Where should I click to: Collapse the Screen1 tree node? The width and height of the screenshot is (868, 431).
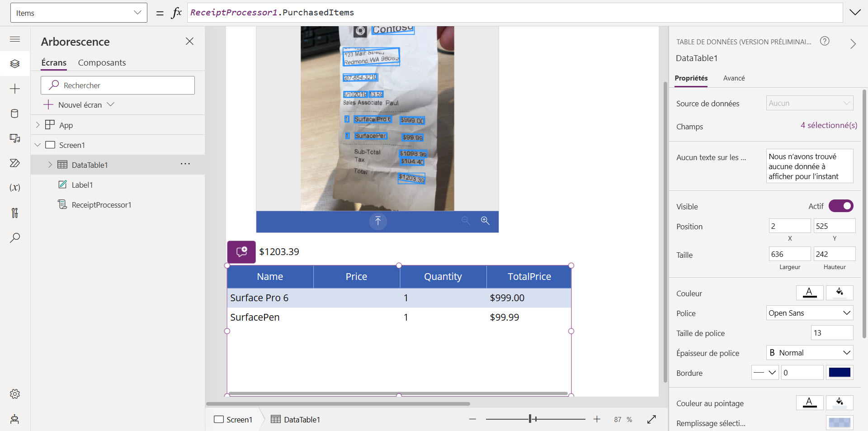click(38, 145)
